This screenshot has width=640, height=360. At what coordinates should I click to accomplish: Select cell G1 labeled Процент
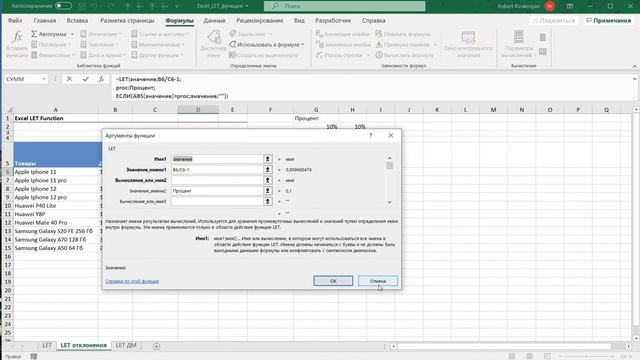click(x=316, y=118)
